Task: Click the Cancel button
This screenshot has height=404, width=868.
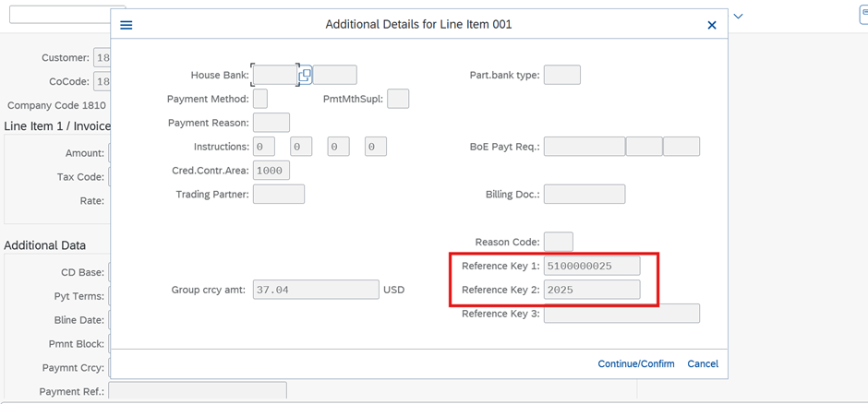Action: coord(703,363)
